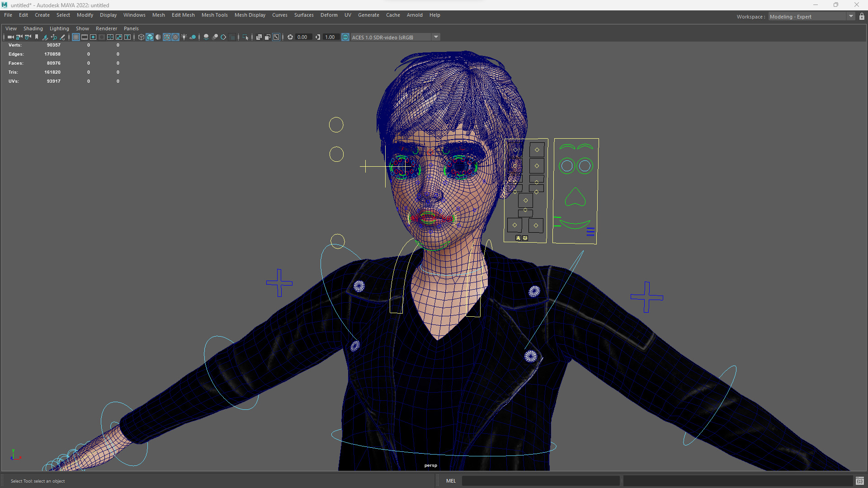Click the select camera icon
868x488 pixels.
[11, 37]
